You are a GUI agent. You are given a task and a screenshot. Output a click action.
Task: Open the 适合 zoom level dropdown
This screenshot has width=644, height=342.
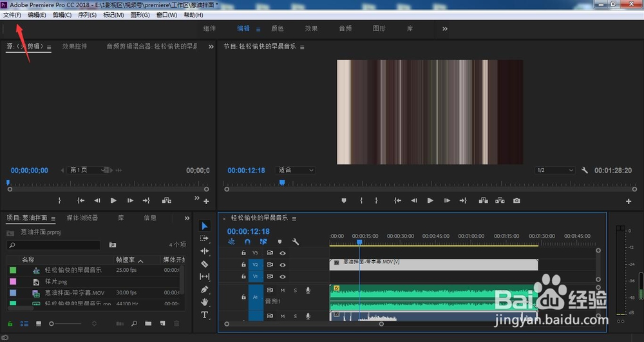coord(296,170)
